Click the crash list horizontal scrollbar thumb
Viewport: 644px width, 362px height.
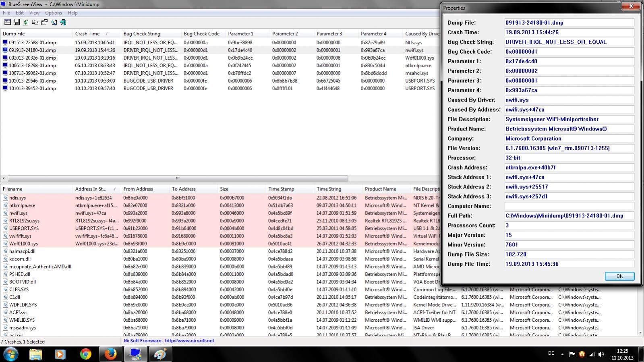click(x=178, y=178)
